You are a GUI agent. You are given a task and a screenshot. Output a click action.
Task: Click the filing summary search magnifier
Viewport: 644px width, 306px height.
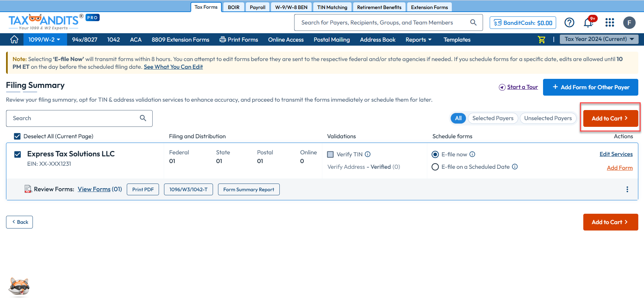[x=143, y=118]
